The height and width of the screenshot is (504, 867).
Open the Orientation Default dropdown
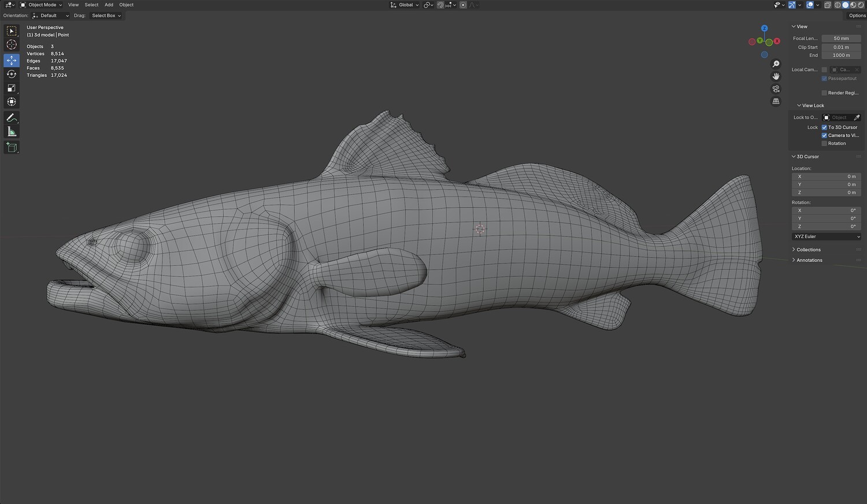pyautogui.click(x=51, y=16)
